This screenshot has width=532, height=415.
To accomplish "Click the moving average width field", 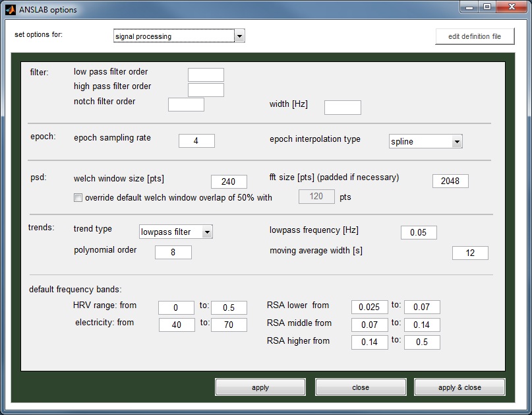I will coord(470,253).
